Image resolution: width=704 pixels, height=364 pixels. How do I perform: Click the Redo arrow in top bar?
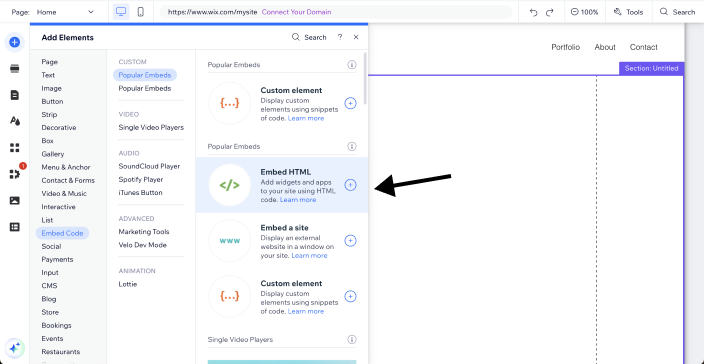(550, 13)
